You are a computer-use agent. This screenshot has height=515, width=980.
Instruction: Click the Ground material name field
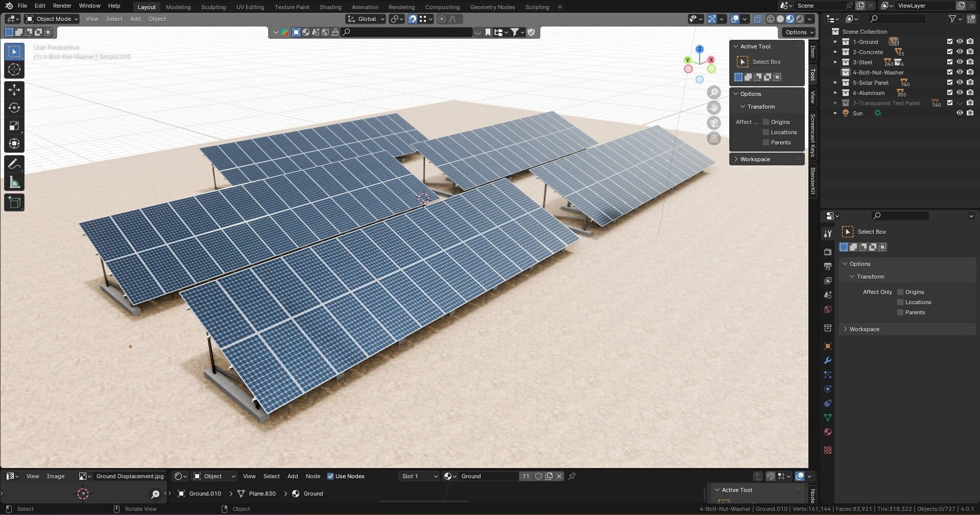point(488,476)
